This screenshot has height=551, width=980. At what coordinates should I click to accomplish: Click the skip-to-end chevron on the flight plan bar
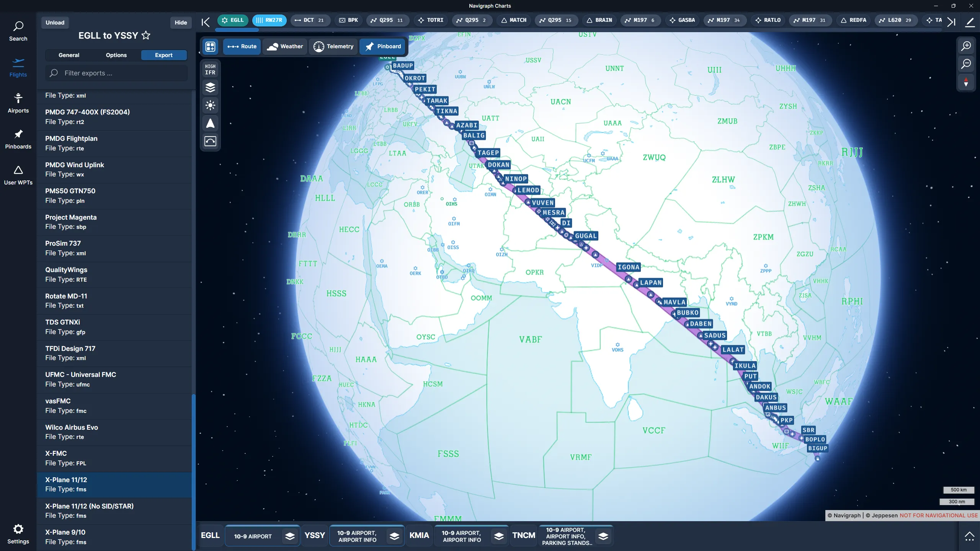point(952,22)
